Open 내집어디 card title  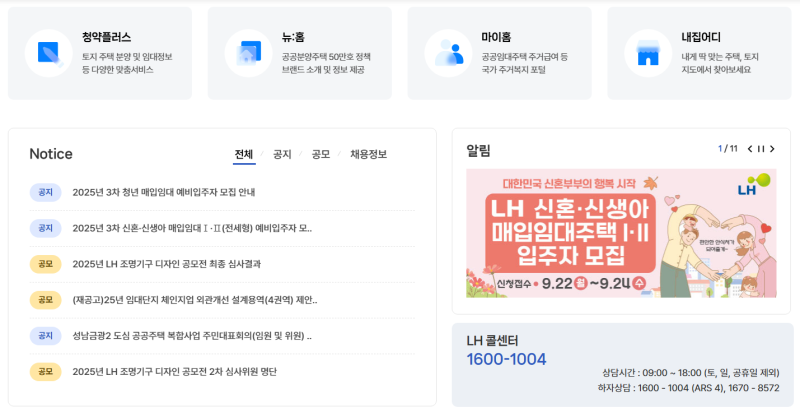tap(701, 37)
